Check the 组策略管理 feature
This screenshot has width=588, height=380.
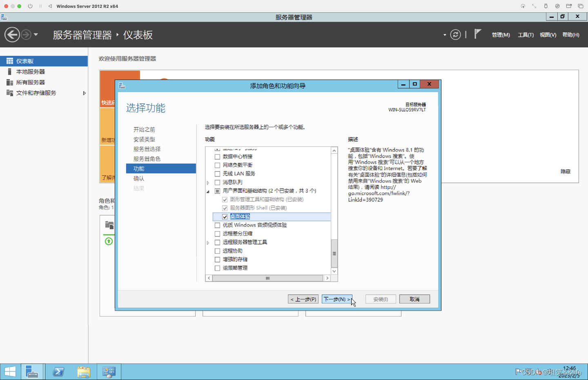[217, 268]
